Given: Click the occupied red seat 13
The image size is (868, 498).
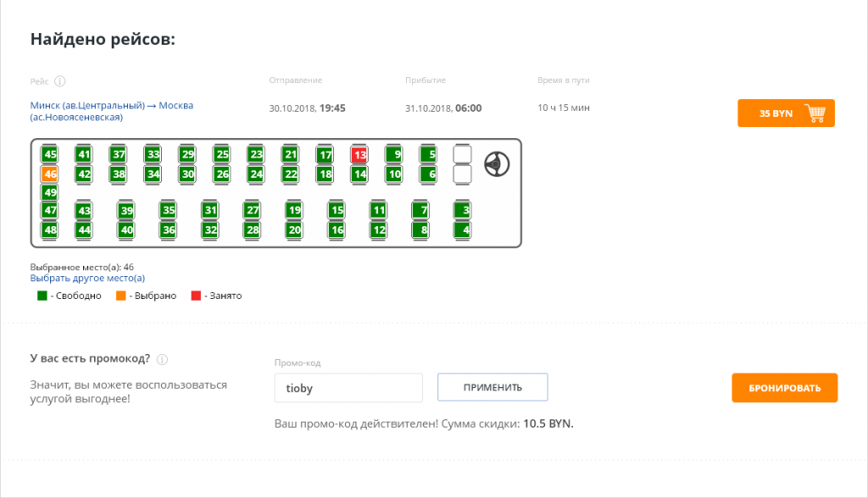Looking at the screenshot, I should pyautogui.click(x=359, y=154).
